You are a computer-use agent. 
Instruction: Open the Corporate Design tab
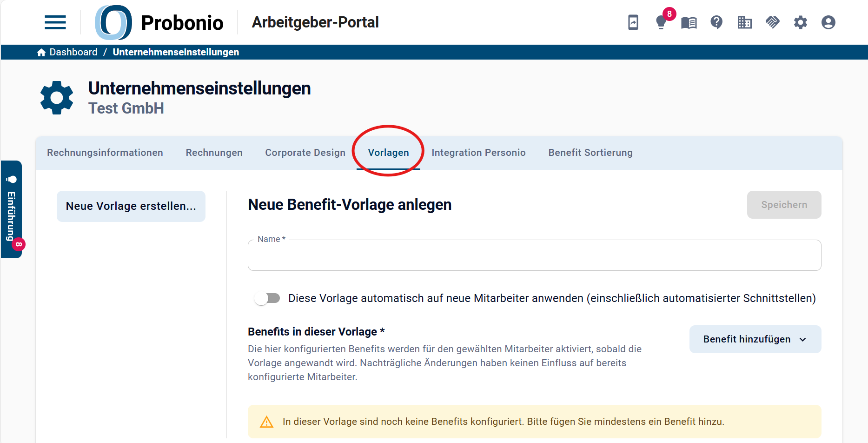click(305, 153)
